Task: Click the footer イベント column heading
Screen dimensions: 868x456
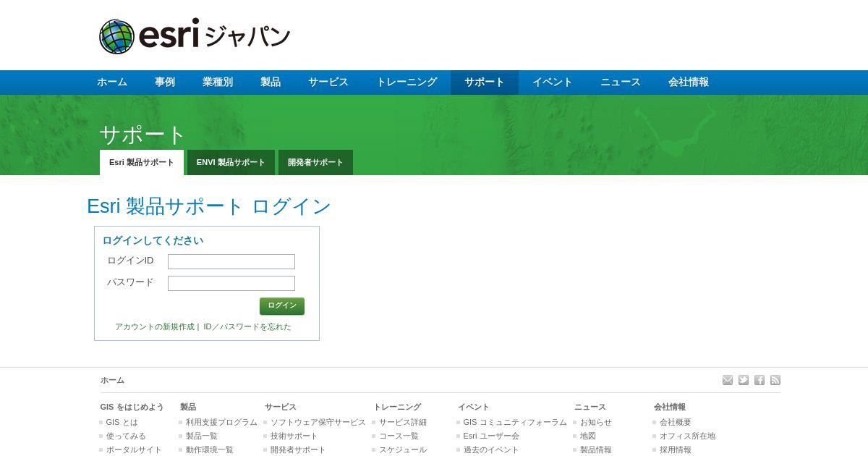Action: 474,407
